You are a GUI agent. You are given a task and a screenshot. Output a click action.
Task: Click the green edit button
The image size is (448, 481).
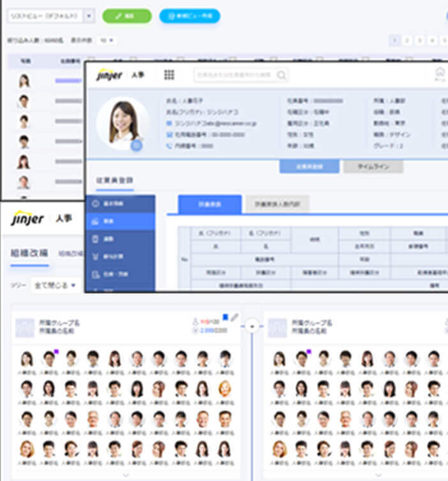[127, 16]
